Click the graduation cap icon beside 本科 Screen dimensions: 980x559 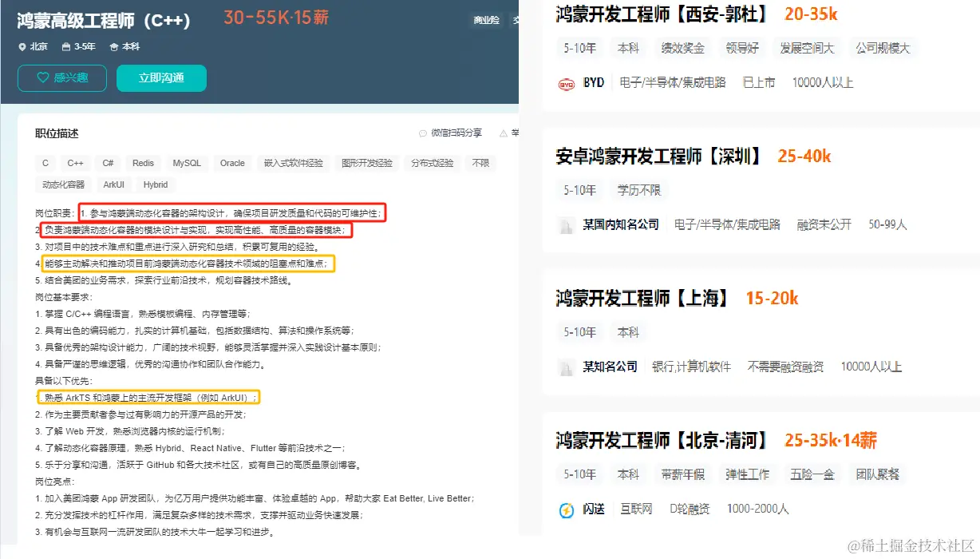[112, 46]
